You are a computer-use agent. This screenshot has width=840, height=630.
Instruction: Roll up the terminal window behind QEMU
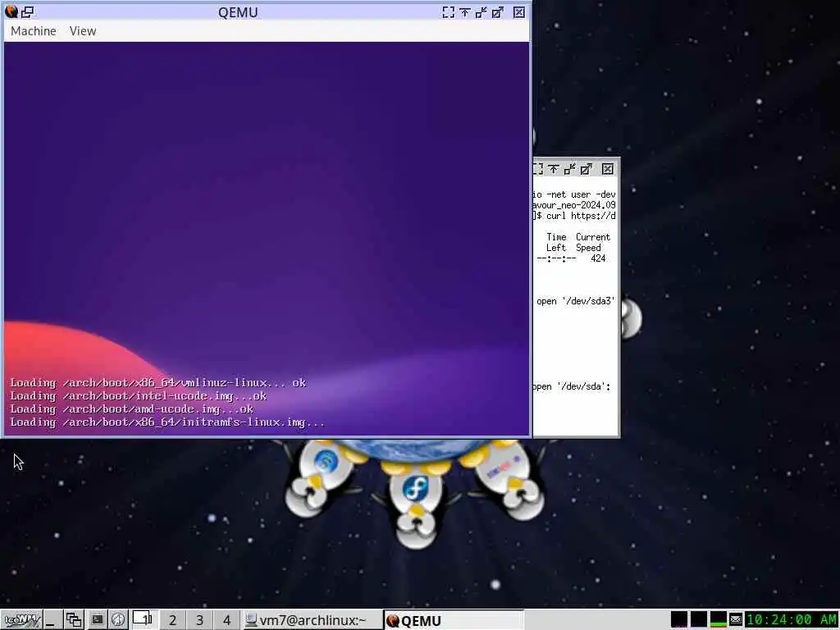tap(554, 169)
